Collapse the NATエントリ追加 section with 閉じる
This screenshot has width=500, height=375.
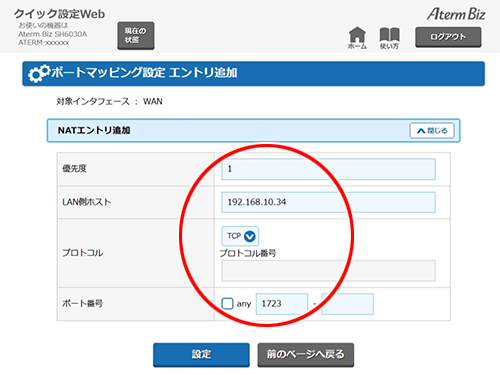pos(432,130)
